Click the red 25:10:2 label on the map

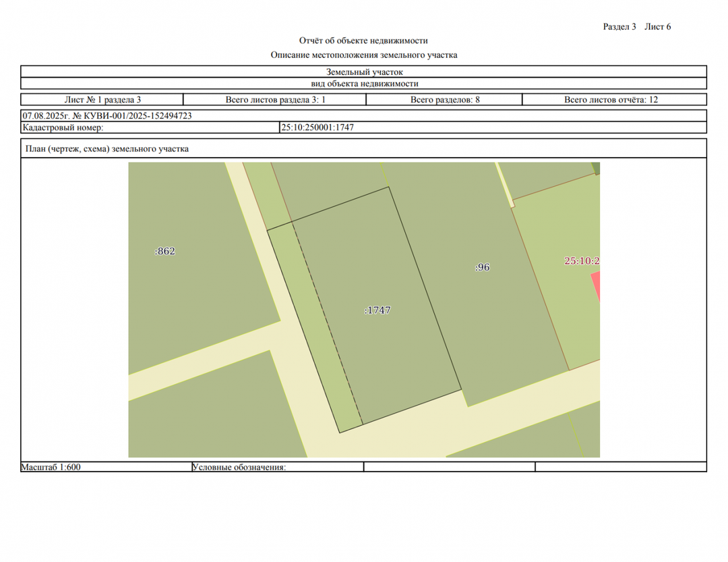(582, 261)
